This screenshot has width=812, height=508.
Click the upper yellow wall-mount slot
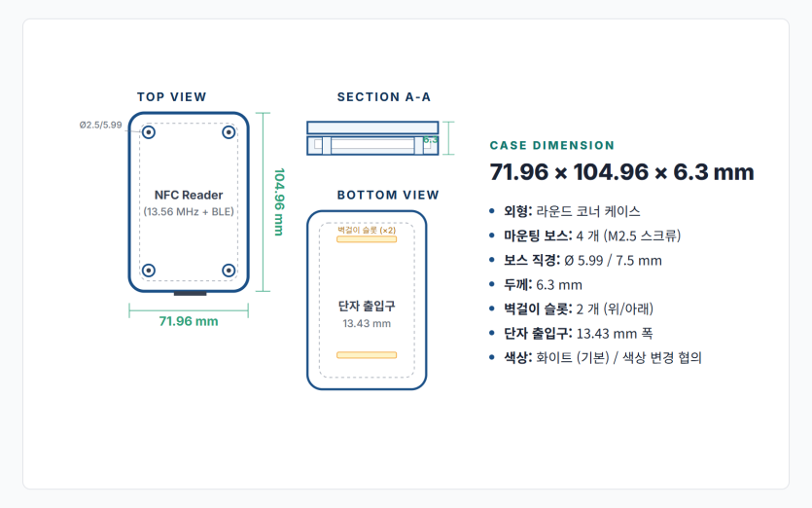coord(367,239)
